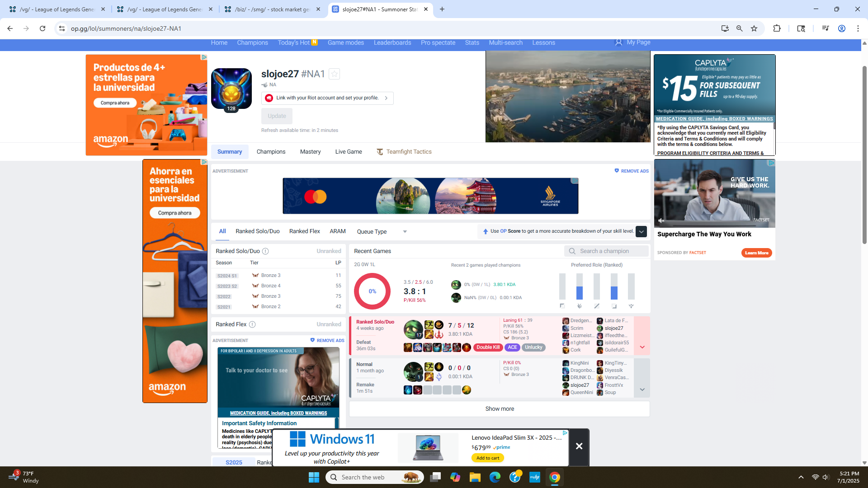Open File Explorer from the taskbar

tap(475, 477)
